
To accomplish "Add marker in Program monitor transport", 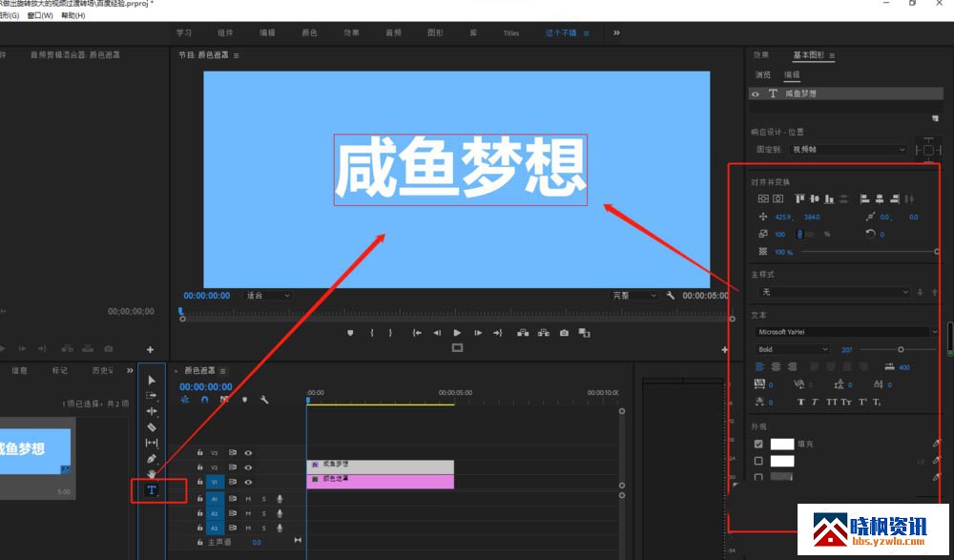I will [x=350, y=333].
